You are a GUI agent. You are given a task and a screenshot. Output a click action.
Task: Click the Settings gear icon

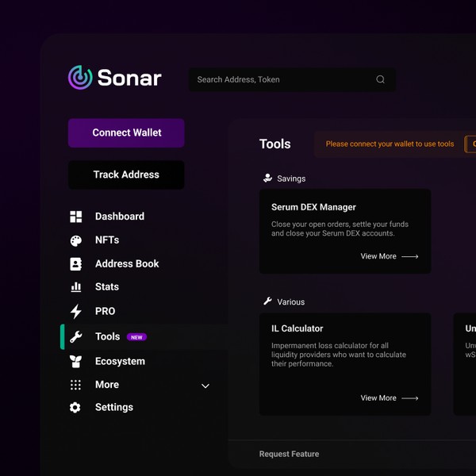click(75, 408)
